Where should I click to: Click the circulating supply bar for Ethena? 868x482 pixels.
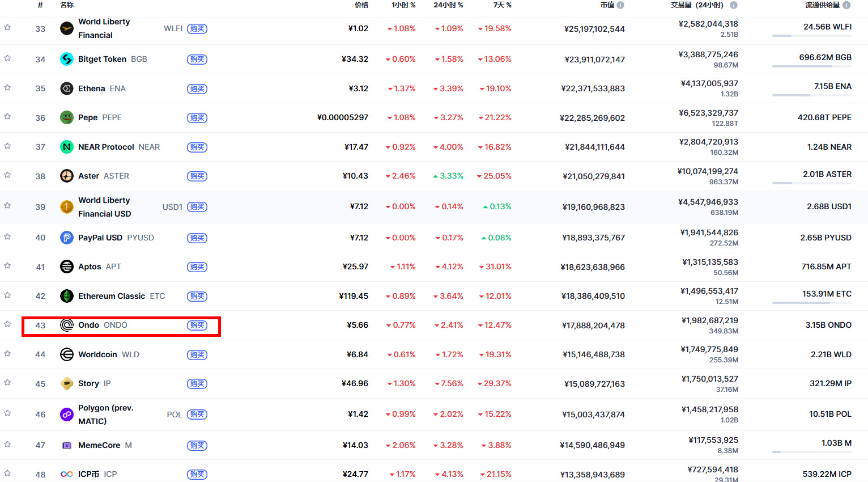point(811,95)
